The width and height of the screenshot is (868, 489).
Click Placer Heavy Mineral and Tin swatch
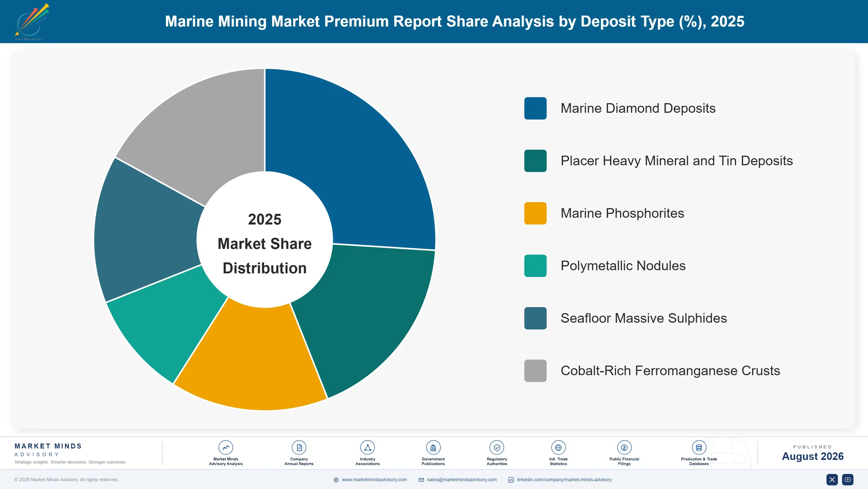[535, 161]
